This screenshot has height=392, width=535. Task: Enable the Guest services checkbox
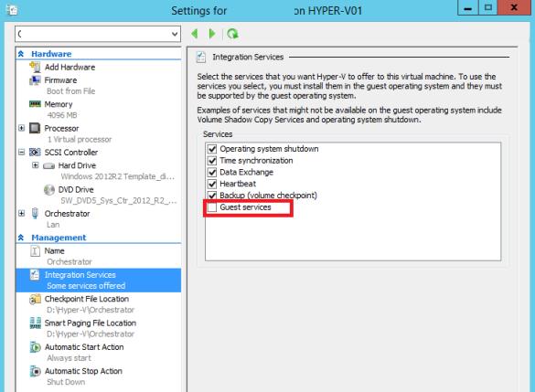click(x=212, y=207)
